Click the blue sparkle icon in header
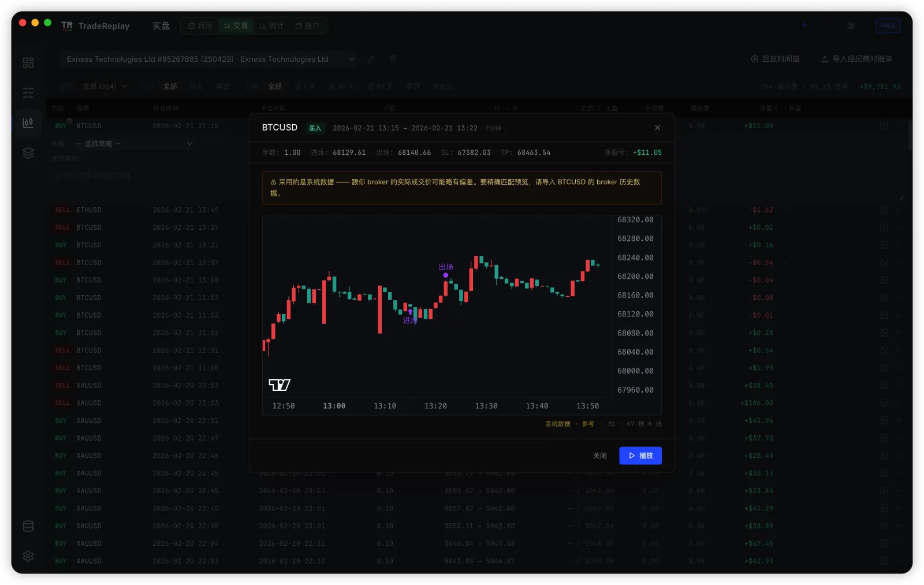The image size is (924, 585). point(804,25)
